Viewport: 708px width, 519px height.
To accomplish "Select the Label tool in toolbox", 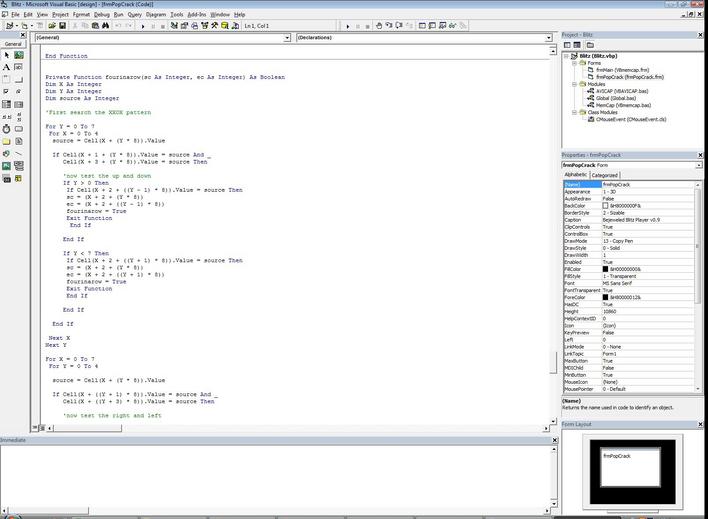I will pos(7,67).
